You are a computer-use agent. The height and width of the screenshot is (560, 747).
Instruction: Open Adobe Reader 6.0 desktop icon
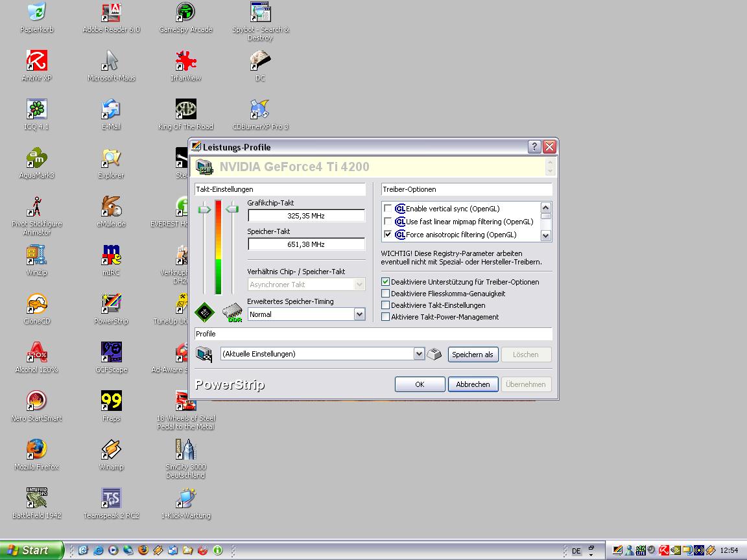[111, 12]
